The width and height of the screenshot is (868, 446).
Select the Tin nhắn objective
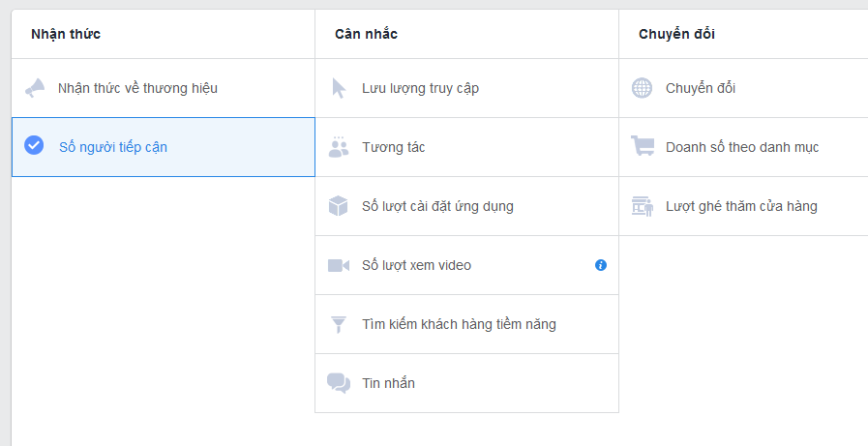pos(466,383)
